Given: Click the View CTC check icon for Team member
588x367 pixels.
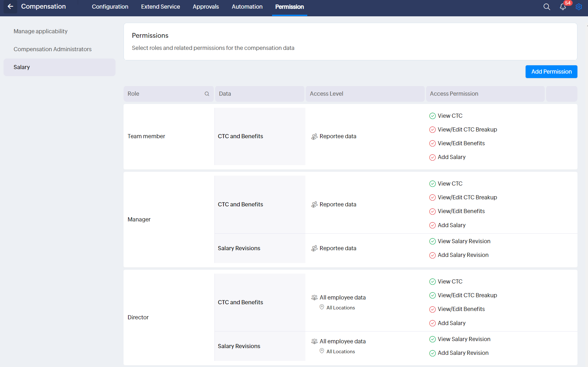Looking at the screenshot, I should pos(432,116).
